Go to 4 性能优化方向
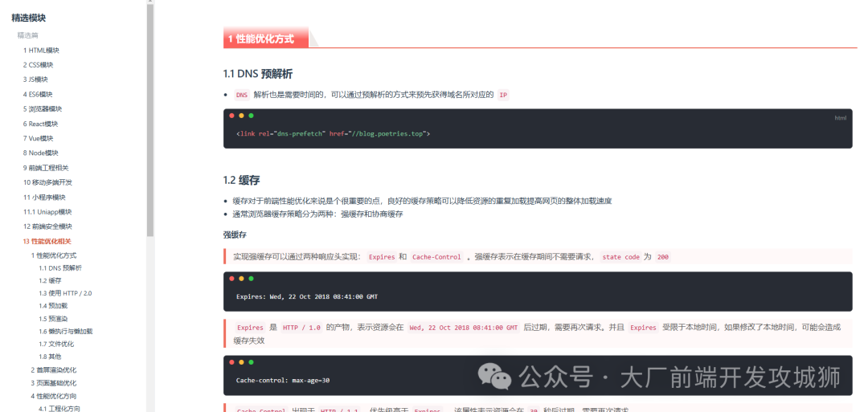 point(54,396)
